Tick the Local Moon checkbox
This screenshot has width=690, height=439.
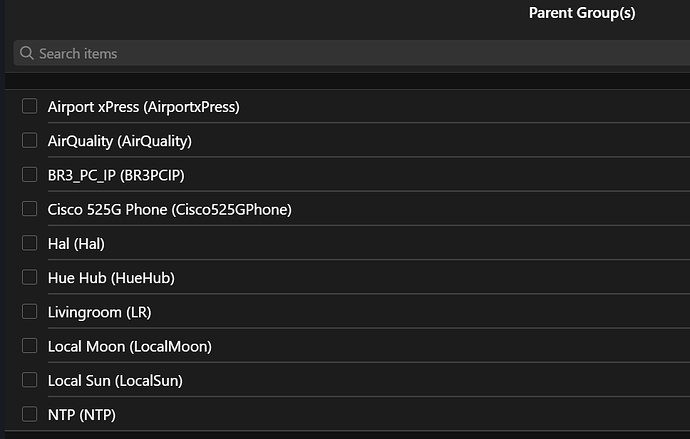tap(30, 346)
